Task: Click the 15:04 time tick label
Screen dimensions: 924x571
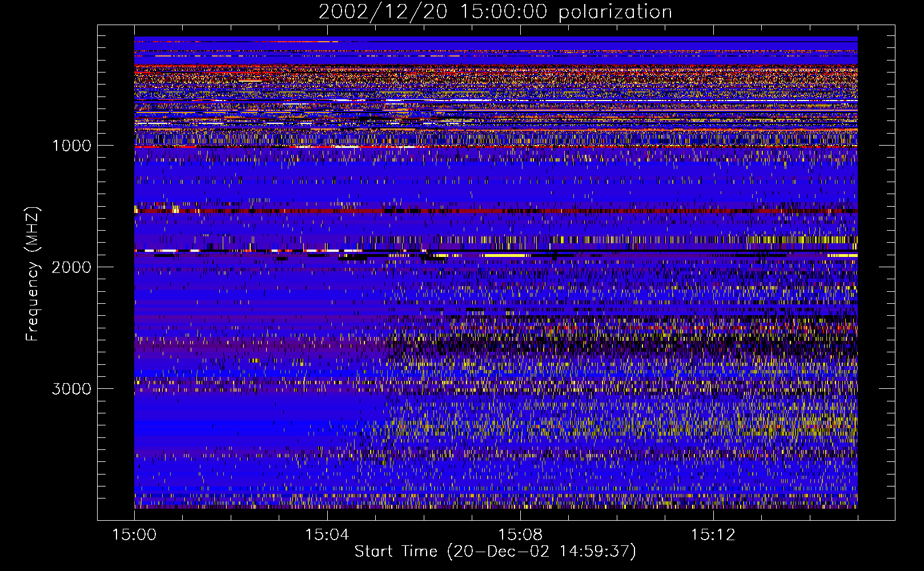Action: [327, 535]
